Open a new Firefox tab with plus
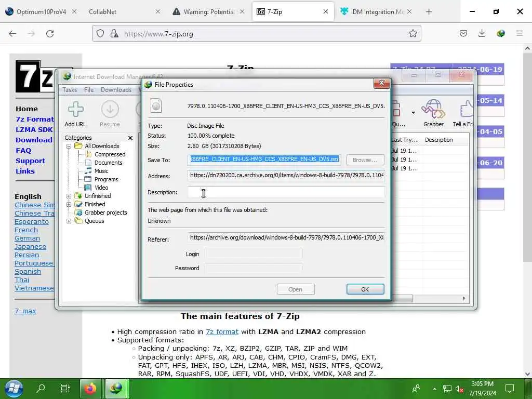 tap(429, 12)
